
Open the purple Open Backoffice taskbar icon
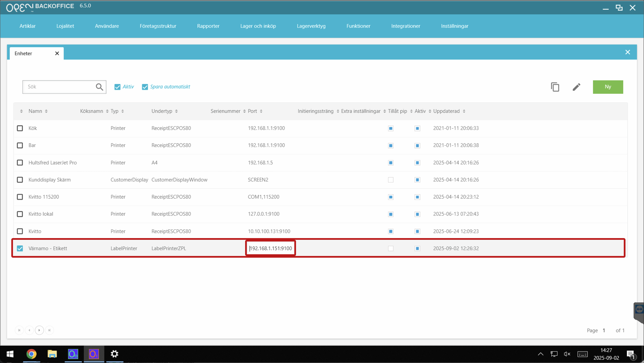click(94, 354)
